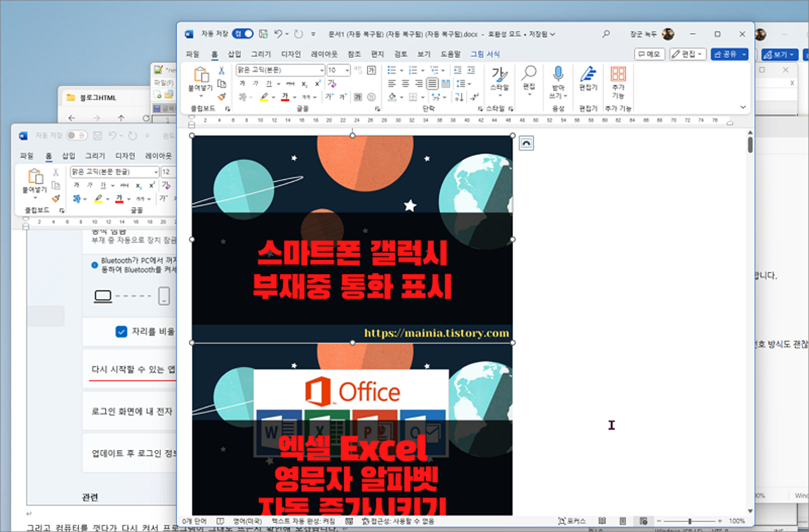809x532 pixels.
Task: Click Editing mode button in front Word
Action: coord(687,54)
